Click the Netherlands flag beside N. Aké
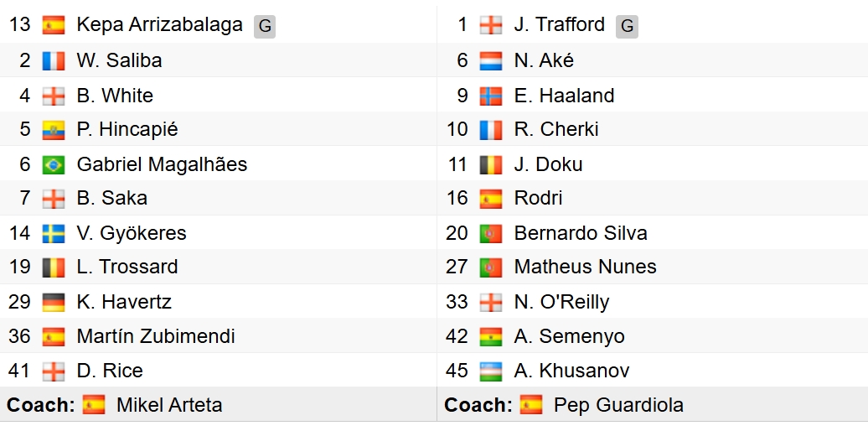This screenshot has width=868, height=431. click(491, 60)
